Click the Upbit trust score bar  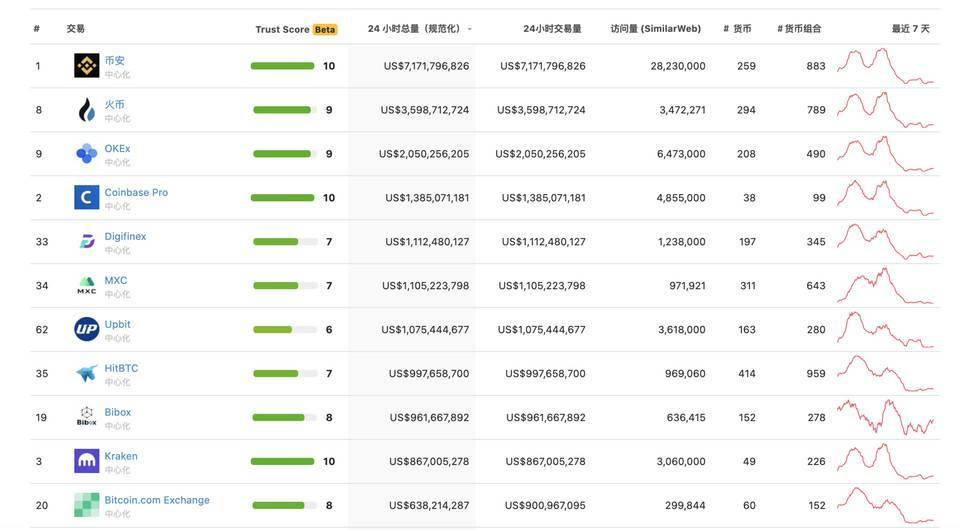[x=285, y=330]
